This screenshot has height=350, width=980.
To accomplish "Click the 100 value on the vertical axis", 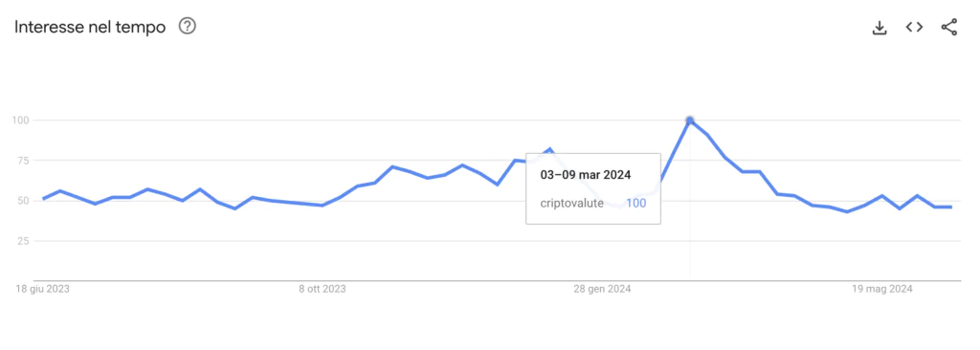I will [x=22, y=120].
